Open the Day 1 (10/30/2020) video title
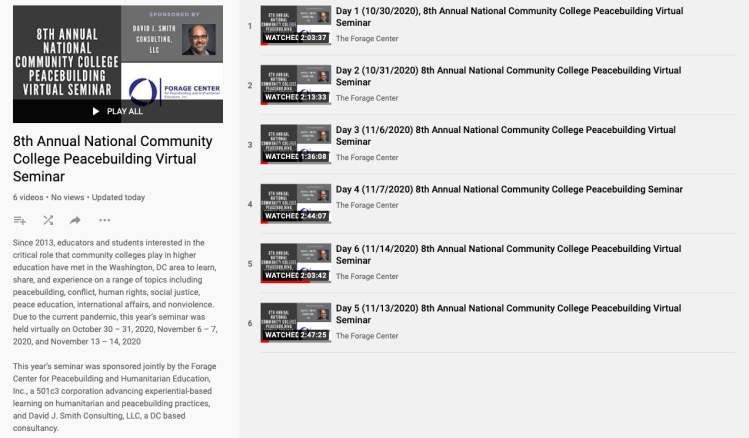The image size is (749, 438). tap(509, 17)
